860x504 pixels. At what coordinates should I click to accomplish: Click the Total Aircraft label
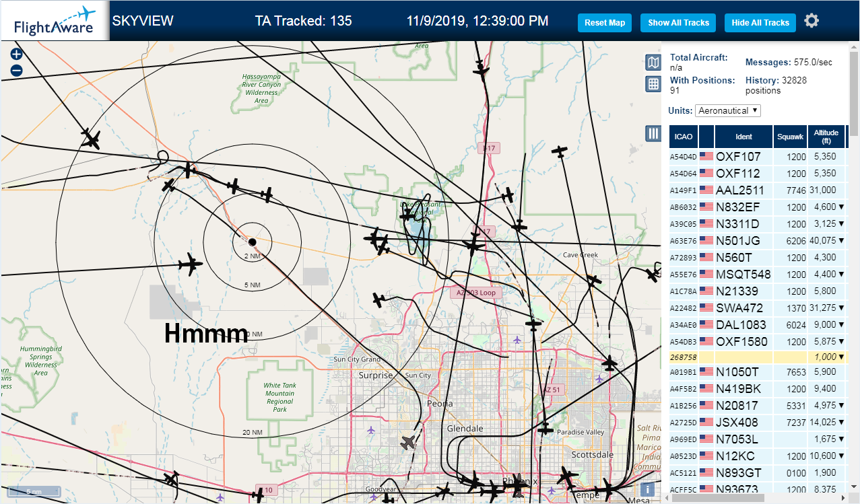click(698, 57)
